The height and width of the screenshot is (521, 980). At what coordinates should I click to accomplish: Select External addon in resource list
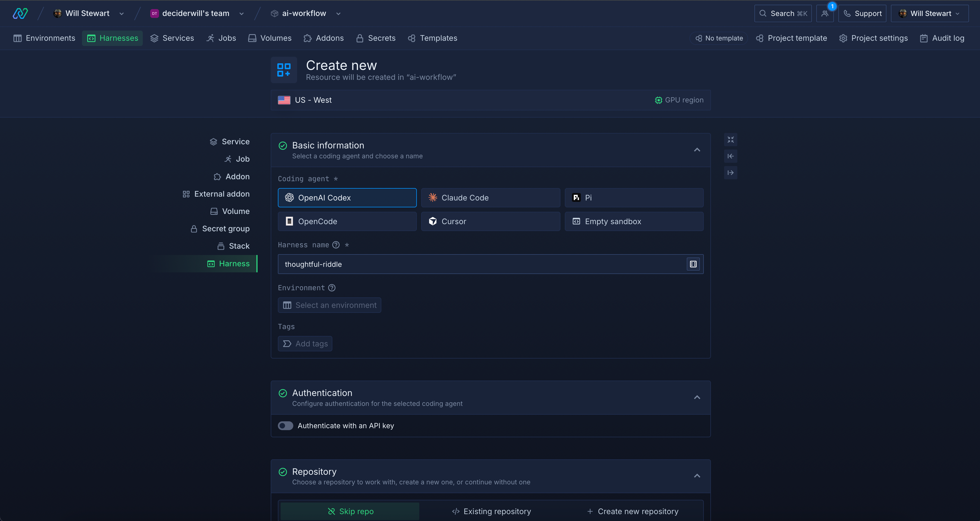pos(216,194)
